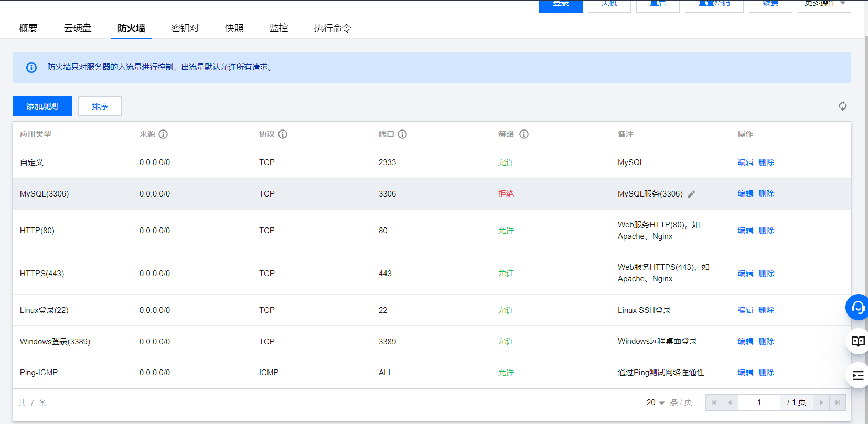The width and height of the screenshot is (868, 424).
Task: Open the documentation book floating icon
Action: (x=858, y=341)
